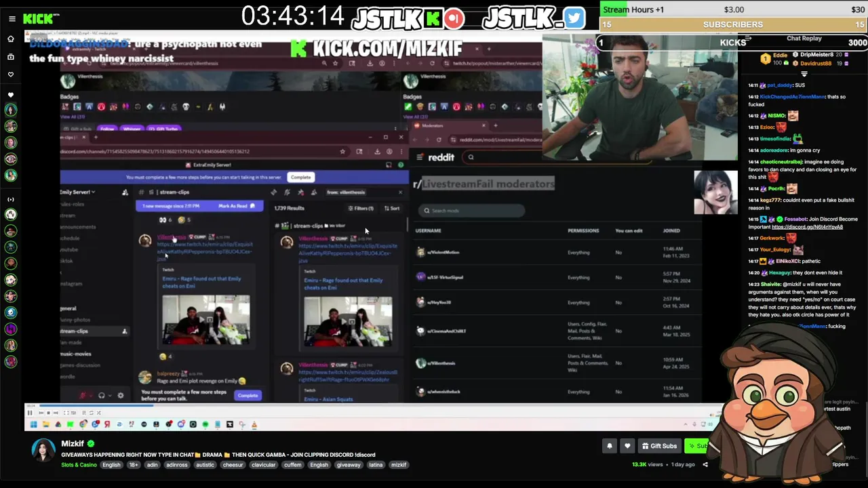Click the Discord invite link in chat
The image size is (868, 488).
807,227
